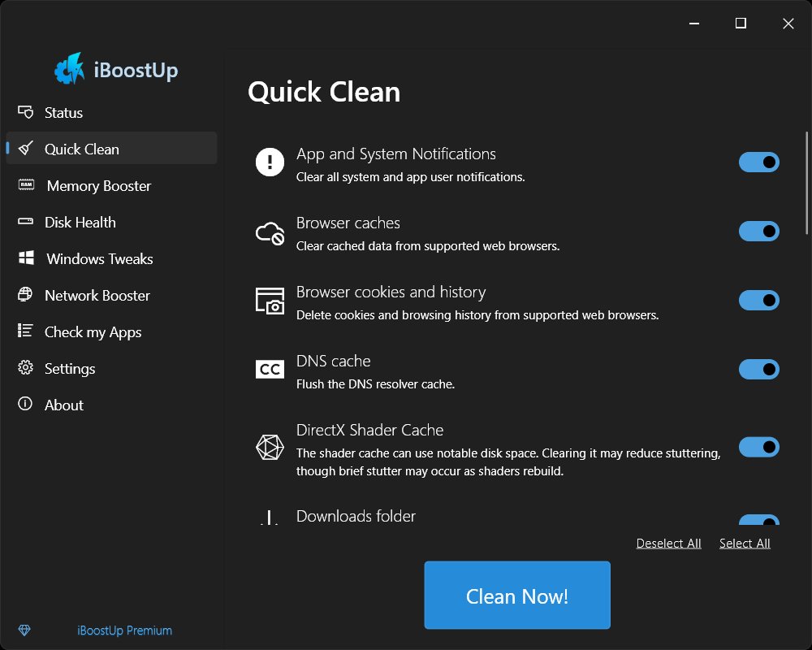Screen dimensions: 812x650
Task: Open the Network Booster page
Action: click(x=111, y=295)
